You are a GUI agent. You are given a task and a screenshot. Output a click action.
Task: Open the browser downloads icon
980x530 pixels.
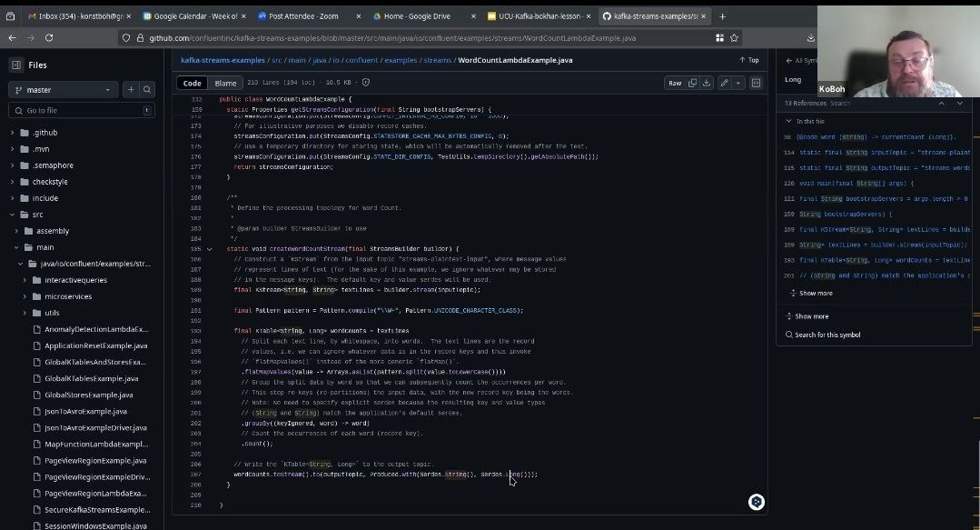click(x=811, y=38)
